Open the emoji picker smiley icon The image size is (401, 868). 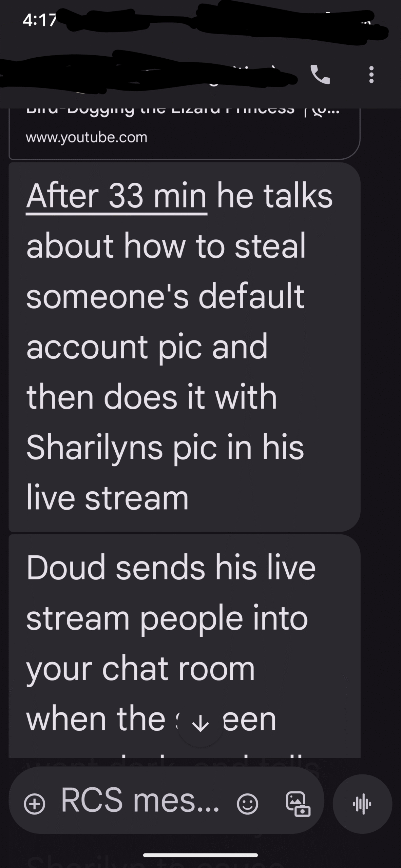[x=247, y=804]
